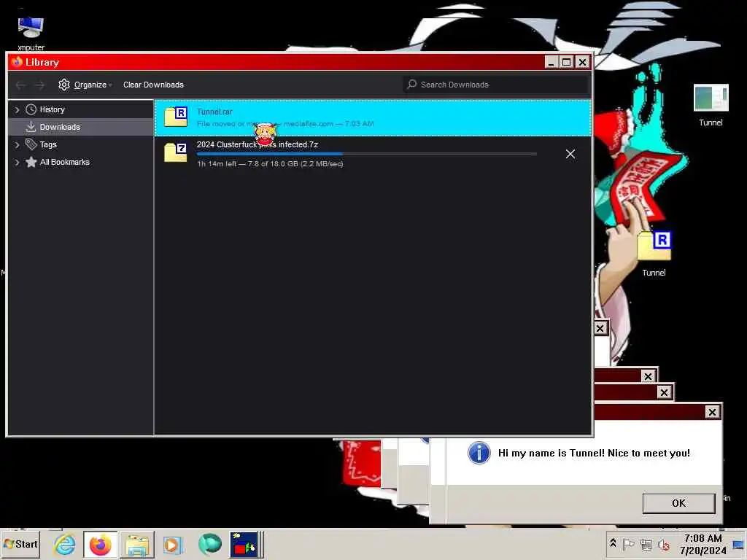Viewport: 747px width, 560px height.
Task: Expand the All Bookmarks node
Action: (18, 163)
